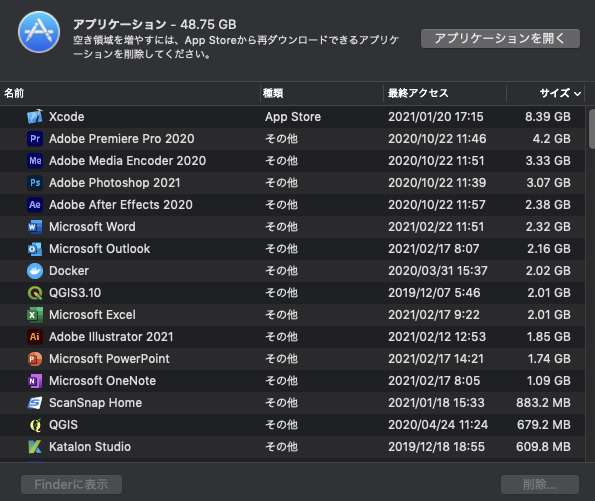Screen dimensions: 595x501
Task: Click date 2020/10/22 11:46
Action: tap(437, 139)
